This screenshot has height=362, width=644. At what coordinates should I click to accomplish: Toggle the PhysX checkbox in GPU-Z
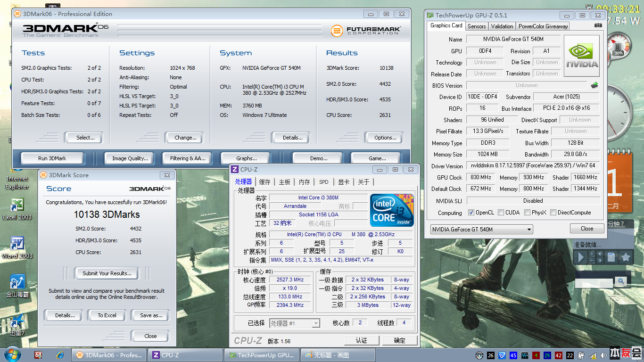(x=527, y=213)
